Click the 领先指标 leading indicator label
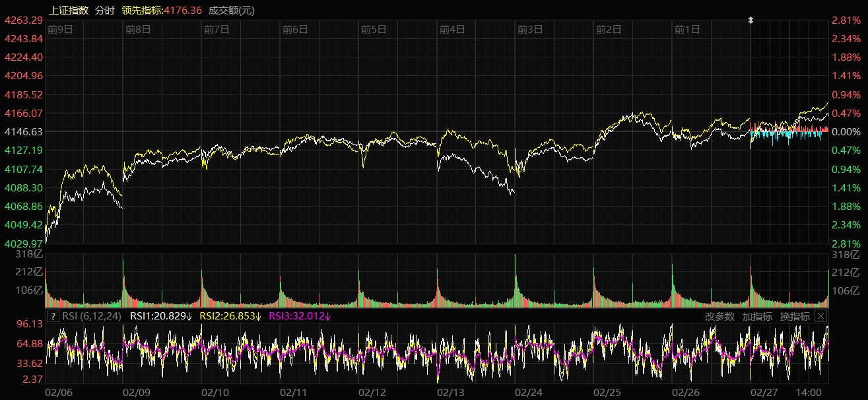 point(141,11)
